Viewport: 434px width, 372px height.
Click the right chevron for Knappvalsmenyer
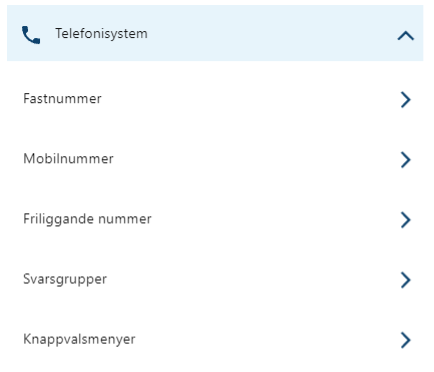405,340
